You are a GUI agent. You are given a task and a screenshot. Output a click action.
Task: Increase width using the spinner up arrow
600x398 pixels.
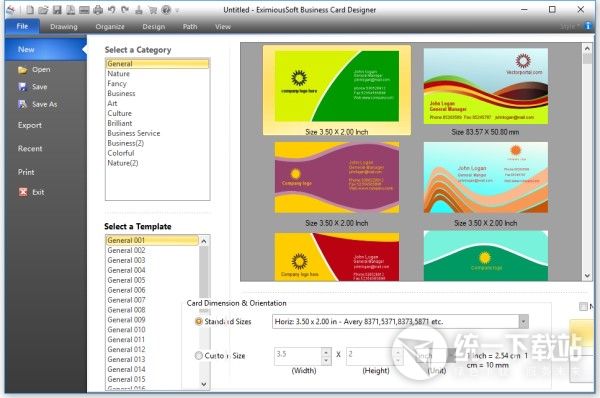(x=326, y=352)
